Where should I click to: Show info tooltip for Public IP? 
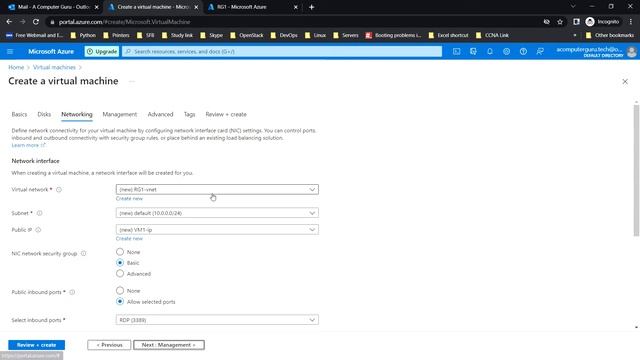click(38, 230)
